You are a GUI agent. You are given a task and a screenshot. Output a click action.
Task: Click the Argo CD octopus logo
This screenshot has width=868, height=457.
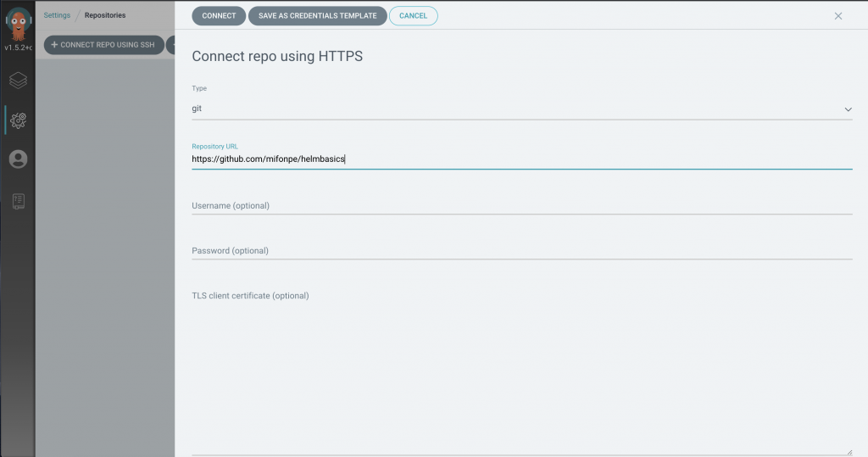(x=19, y=23)
